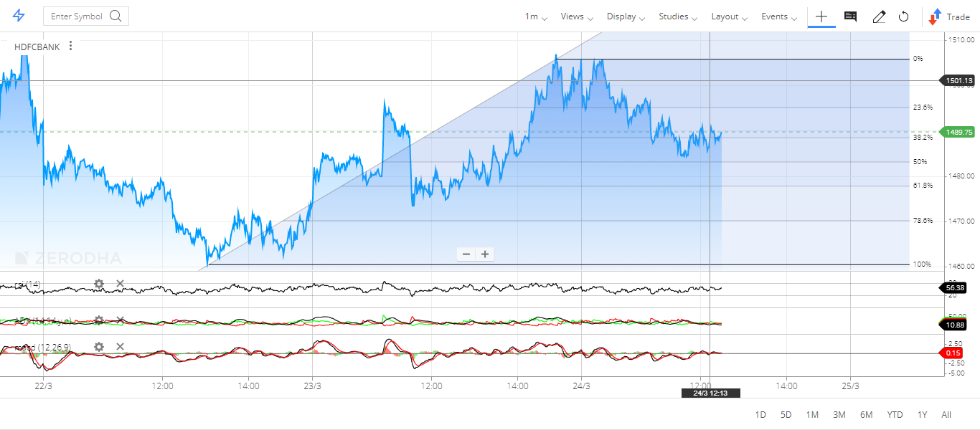Expand the Layout menu
Image resolution: width=980 pixels, height=430 pixels.
point(730,16)
